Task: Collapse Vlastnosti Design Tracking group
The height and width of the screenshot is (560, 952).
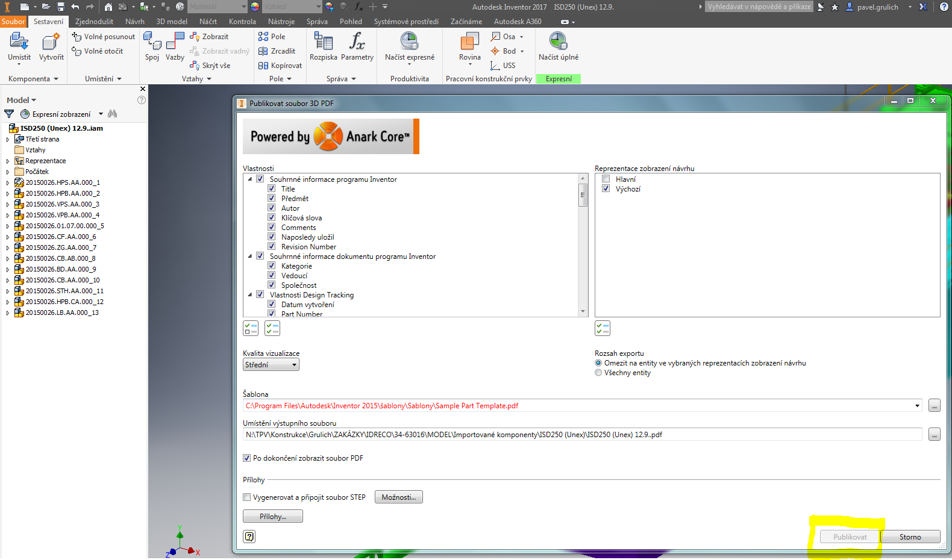Action: click(x=250, y=294)
